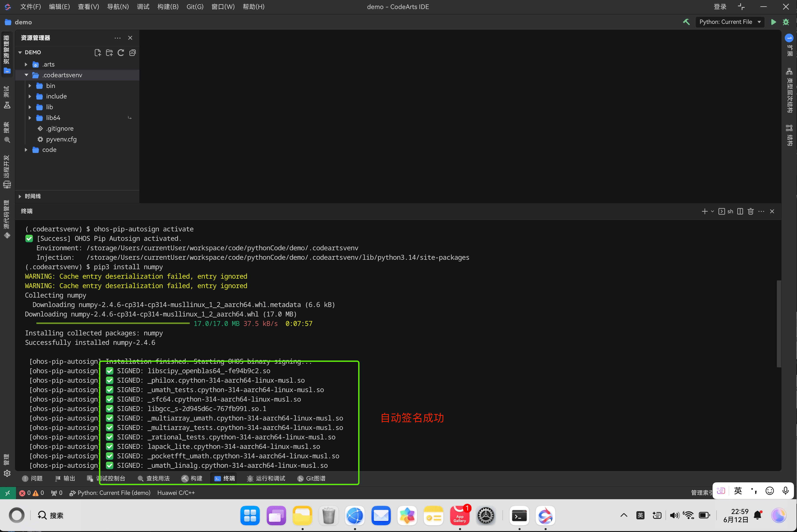Expand the timeline section

click(x=20, y=196)
